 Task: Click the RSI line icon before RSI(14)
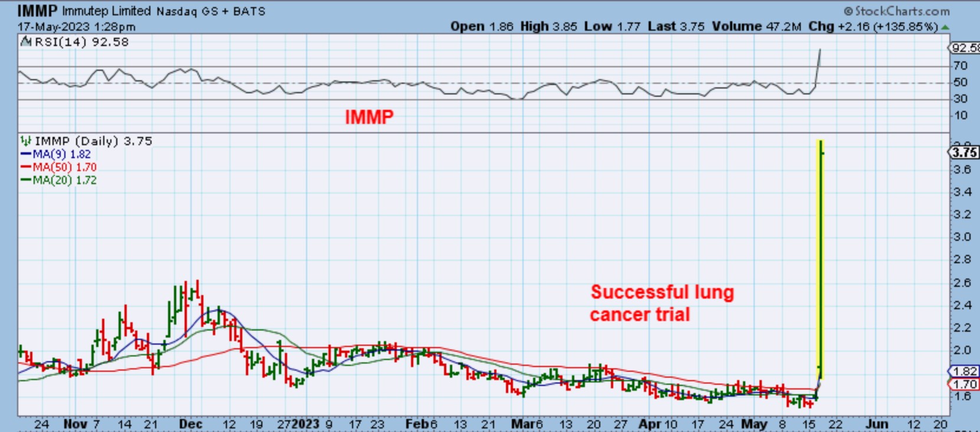[26, 42]
